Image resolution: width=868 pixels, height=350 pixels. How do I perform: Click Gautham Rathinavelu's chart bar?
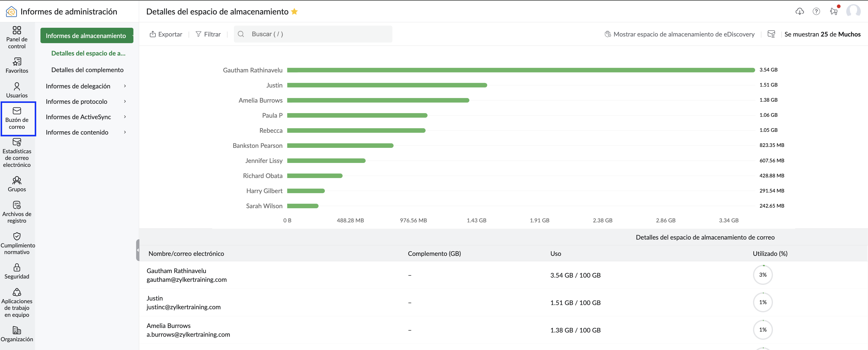coord(521,70)
